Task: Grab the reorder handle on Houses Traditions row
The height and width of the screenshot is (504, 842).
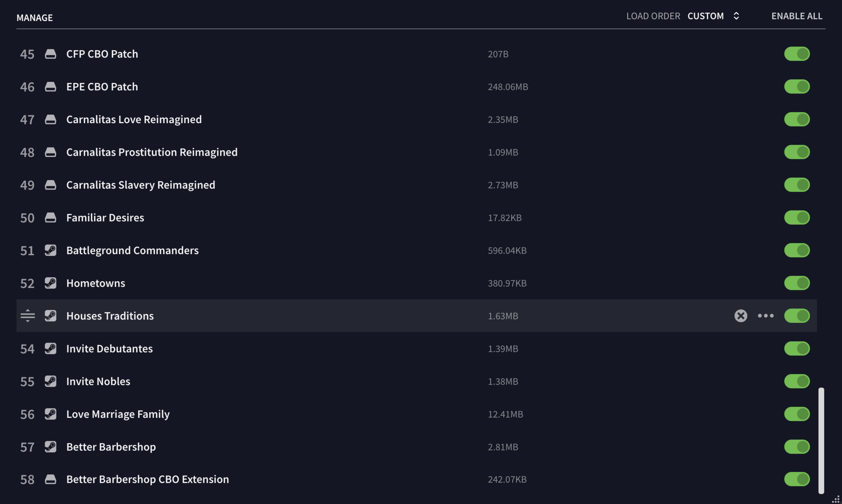Action: 28,316
